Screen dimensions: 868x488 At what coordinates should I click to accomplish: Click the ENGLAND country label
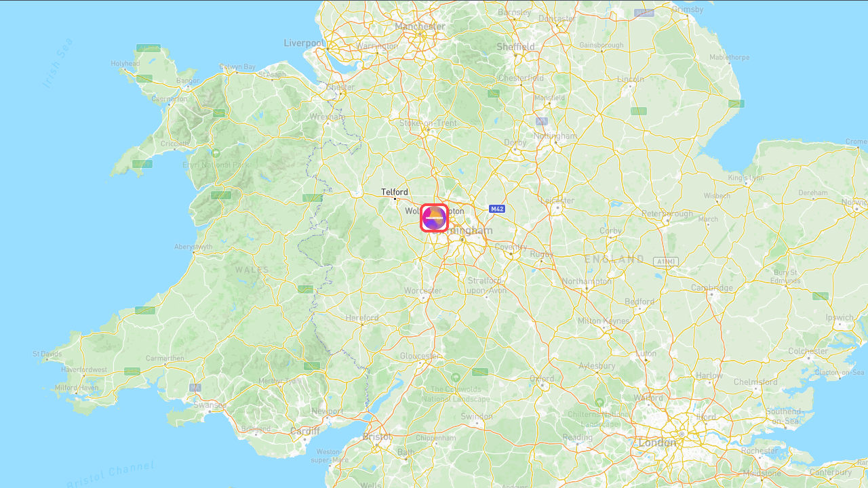[x=615, y=260]
